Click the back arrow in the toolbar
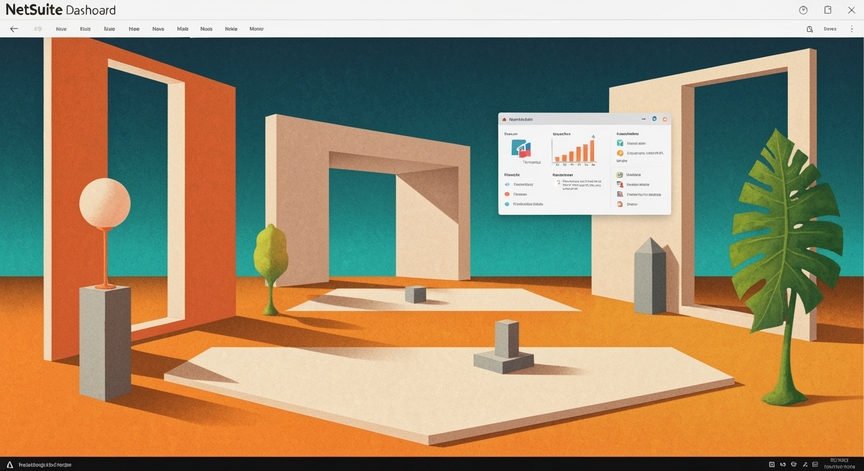Viewport: 864px width, 471px height. (x=14, y=29)
